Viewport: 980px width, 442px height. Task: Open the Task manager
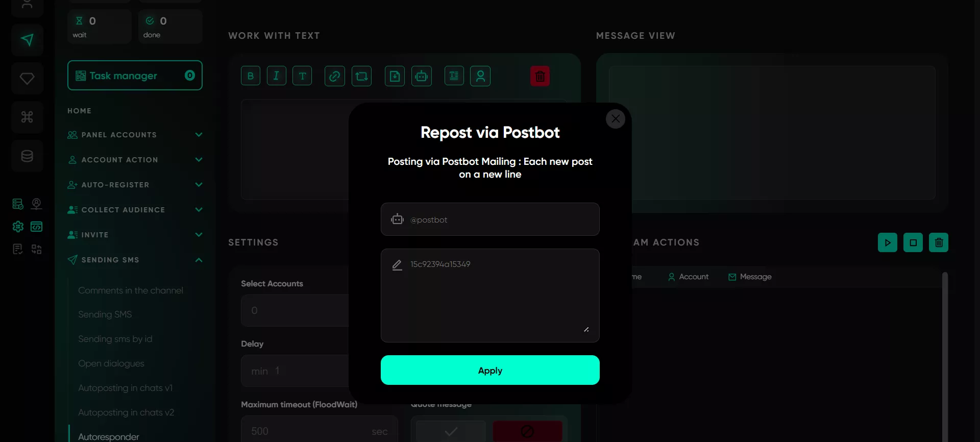pyautogui.click(x=135, y=76)
